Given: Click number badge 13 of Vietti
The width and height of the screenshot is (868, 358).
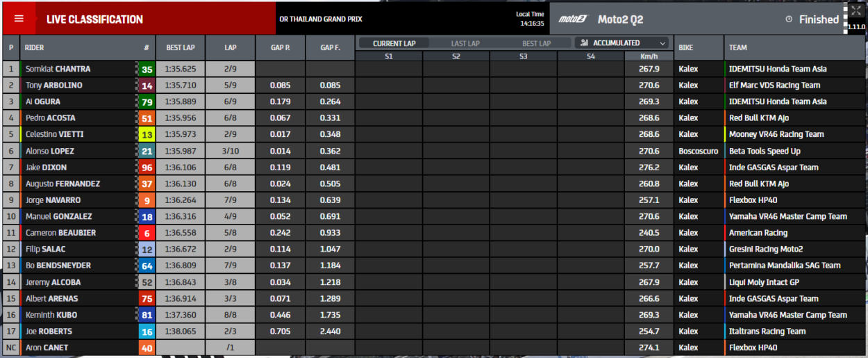Looking at the screenshot, I should point(147,134).
